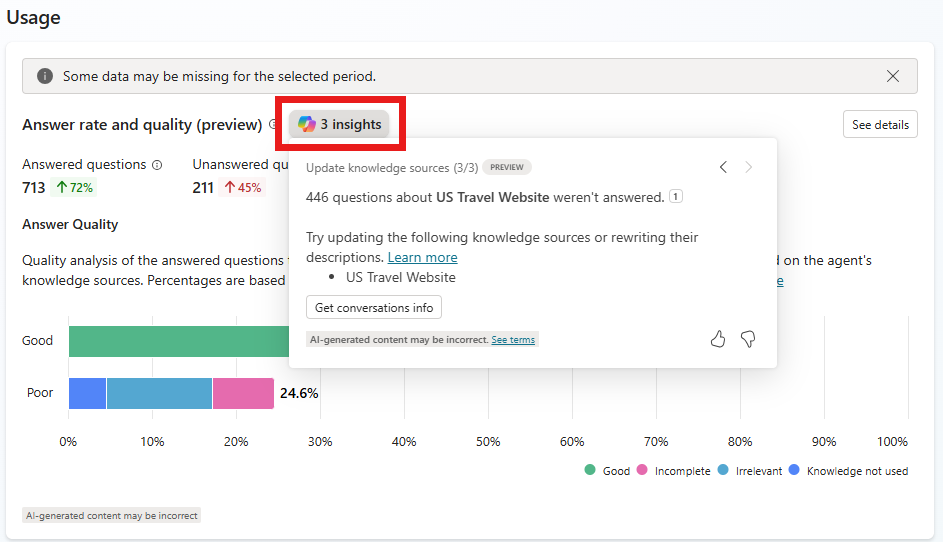Toggle Knowledge not used legend dot
The height and width of the screenshot is (542, 943).
(794, 470)
